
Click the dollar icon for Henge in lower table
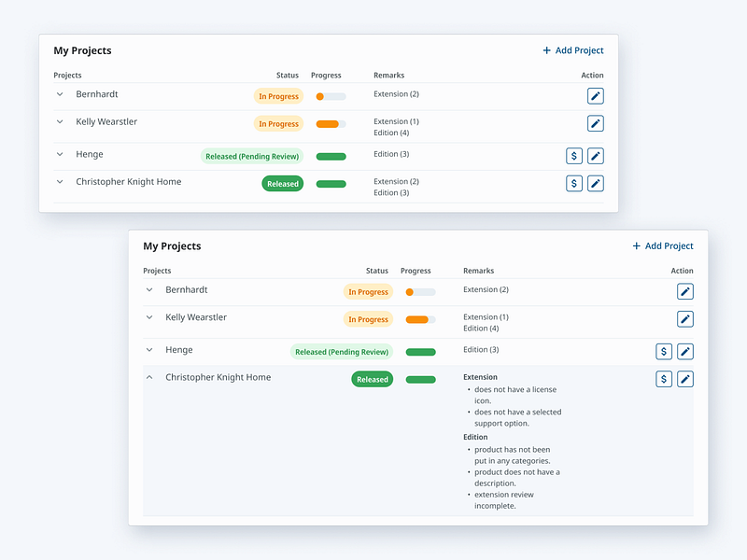[x=664, y=351]
